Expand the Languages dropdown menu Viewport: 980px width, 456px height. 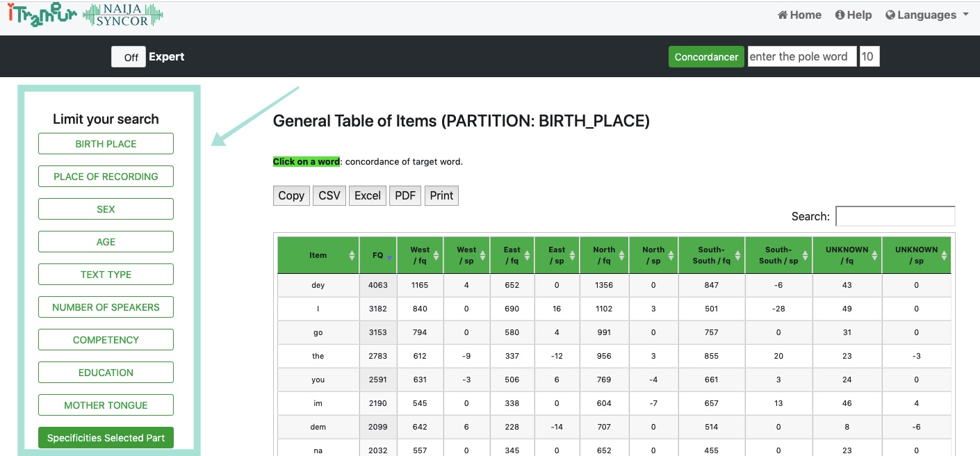927,15
